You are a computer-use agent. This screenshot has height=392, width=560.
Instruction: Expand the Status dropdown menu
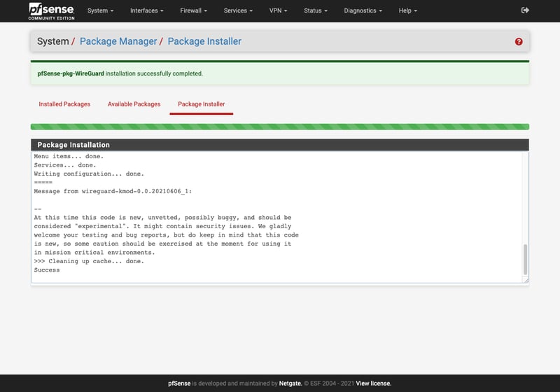tap(316, 11)
